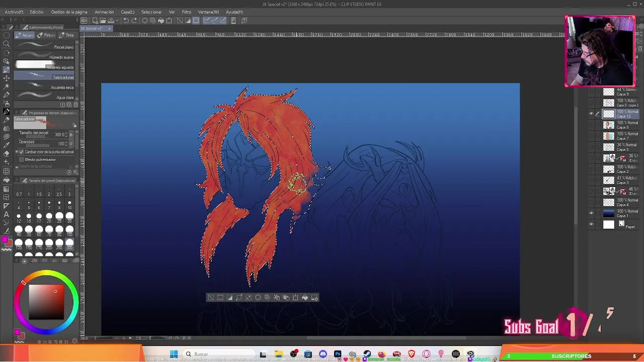
Task: Click the Save icon in command bar
Action: coord(111,21)
